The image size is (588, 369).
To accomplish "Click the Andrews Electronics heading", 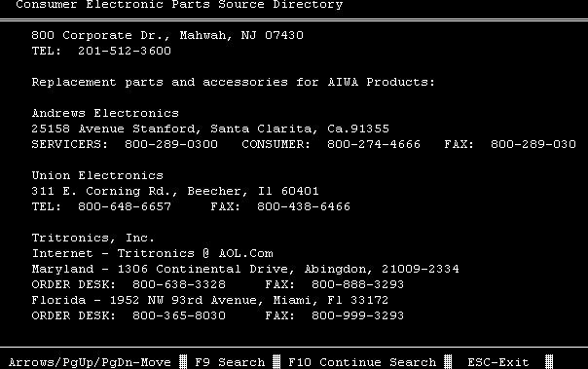I will tap(105, 113).
